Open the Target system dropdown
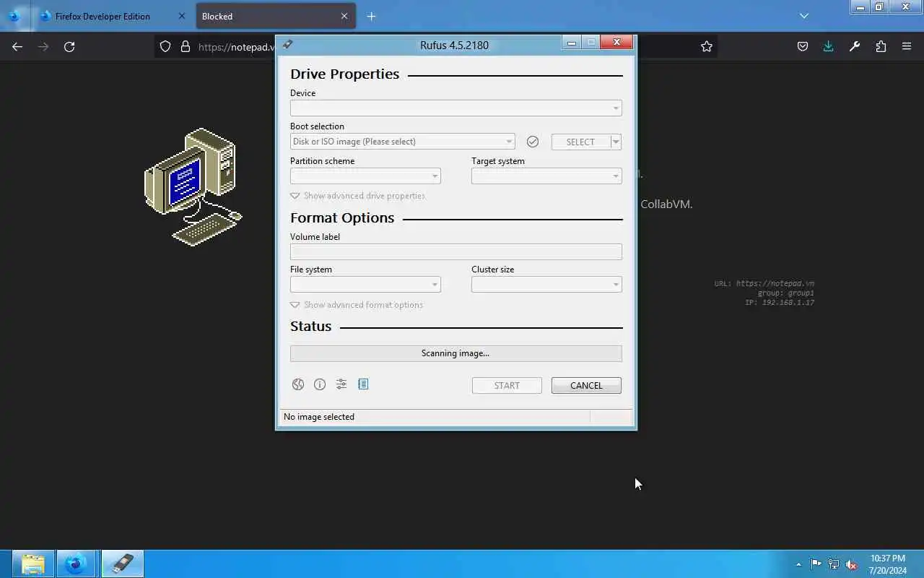This screenshot has height=578, width=924. tap(546, 176)
